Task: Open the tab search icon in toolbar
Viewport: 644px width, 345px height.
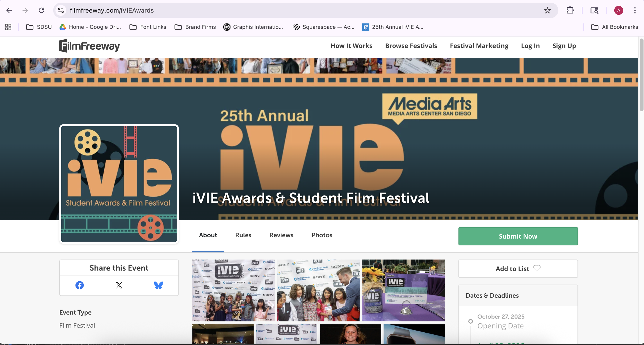Action: [594, 10]
